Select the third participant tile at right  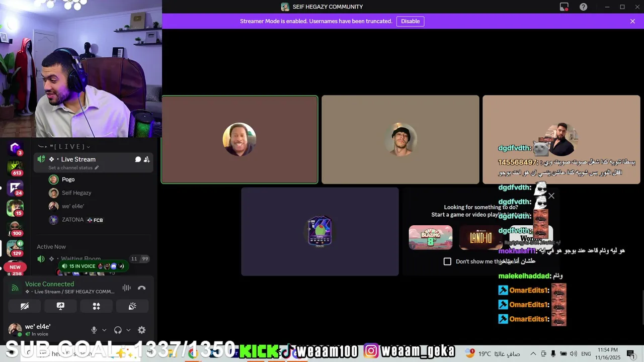coord(561,140)
